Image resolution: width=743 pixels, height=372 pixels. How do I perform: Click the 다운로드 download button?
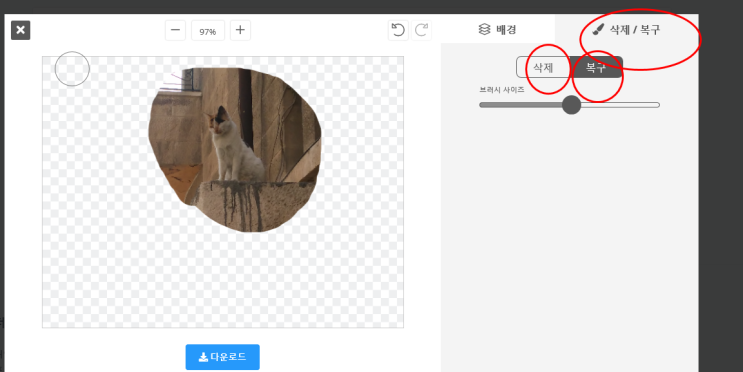point(222,357)
